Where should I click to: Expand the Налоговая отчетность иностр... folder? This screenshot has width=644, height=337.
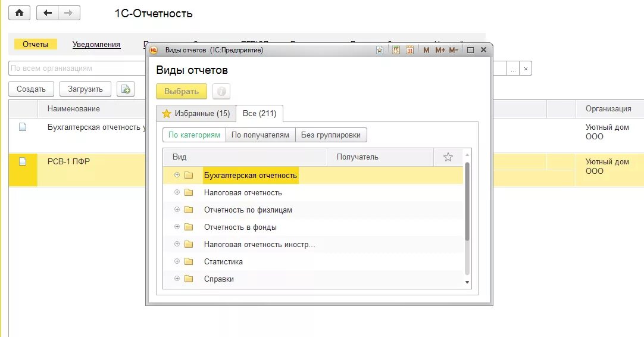(x=177, y=244)
